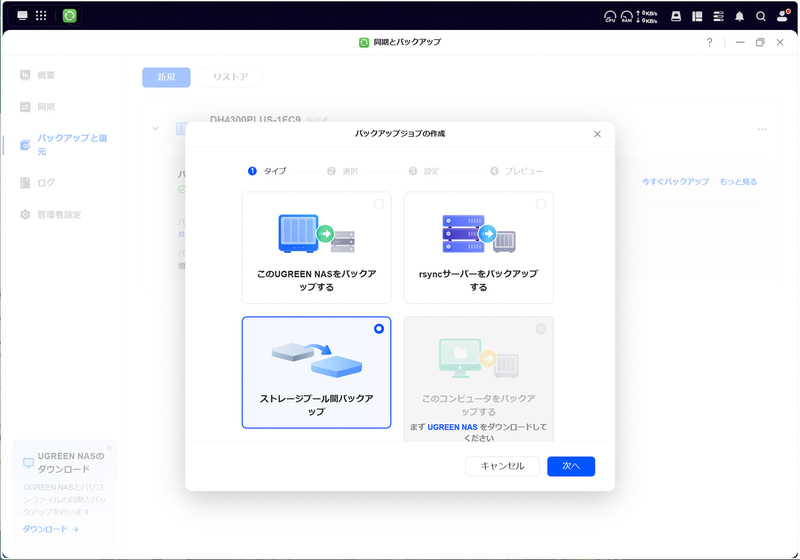
Task: Click 今すぐバックアップ link
Action: [x=675, y=182]
